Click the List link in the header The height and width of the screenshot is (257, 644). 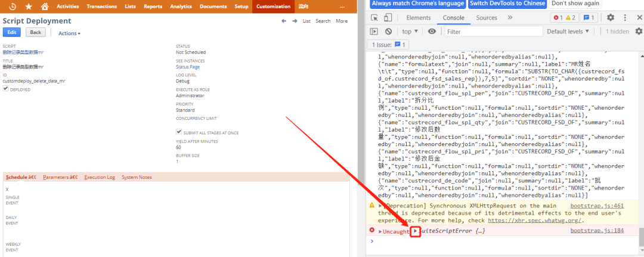point(306,21)
